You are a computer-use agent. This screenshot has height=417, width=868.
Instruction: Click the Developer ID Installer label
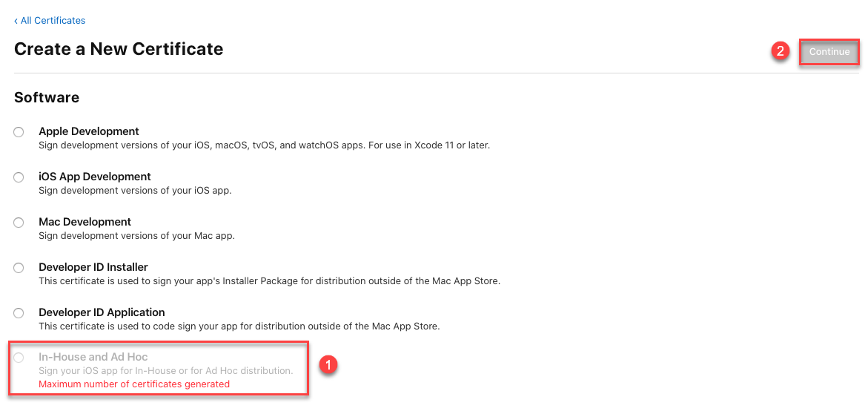point(93,267)
